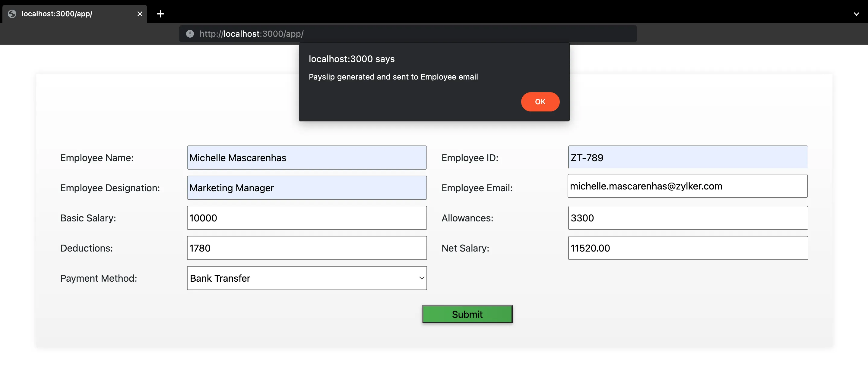This screenshot has width=868, height=385.
Task: Click the Basic Salary field showing 10000
Action: pyautogui.click(x=307, y=218)
